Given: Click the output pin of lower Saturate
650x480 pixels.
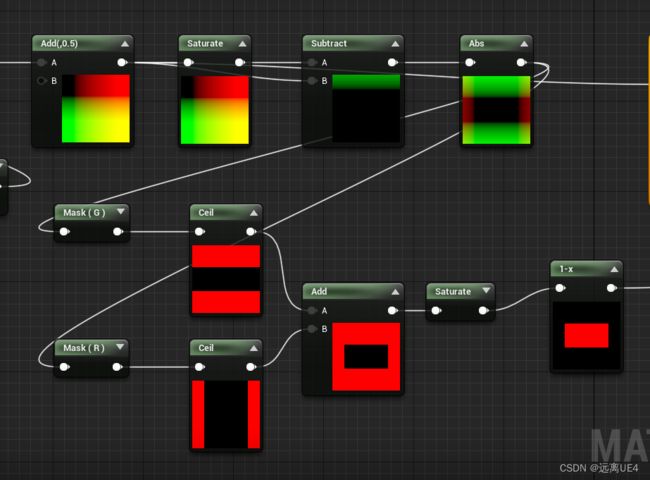Looking at the screenshot, I should [483, 310].
